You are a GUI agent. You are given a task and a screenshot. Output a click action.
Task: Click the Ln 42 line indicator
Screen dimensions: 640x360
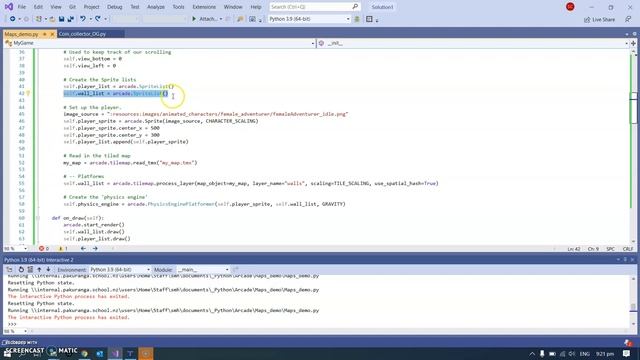click(x=573, y=249)
